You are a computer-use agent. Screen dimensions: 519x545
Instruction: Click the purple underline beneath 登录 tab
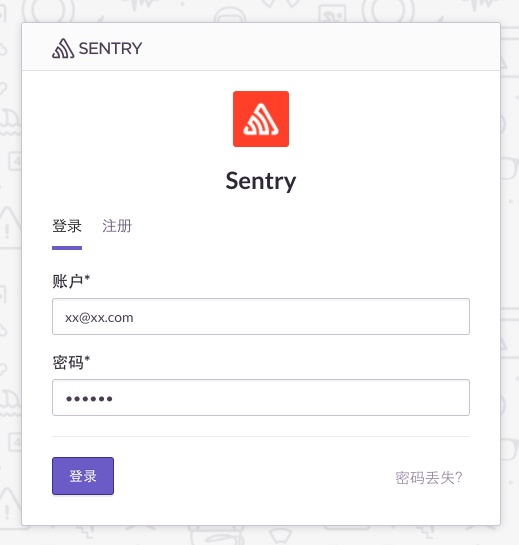click(67, 248)
